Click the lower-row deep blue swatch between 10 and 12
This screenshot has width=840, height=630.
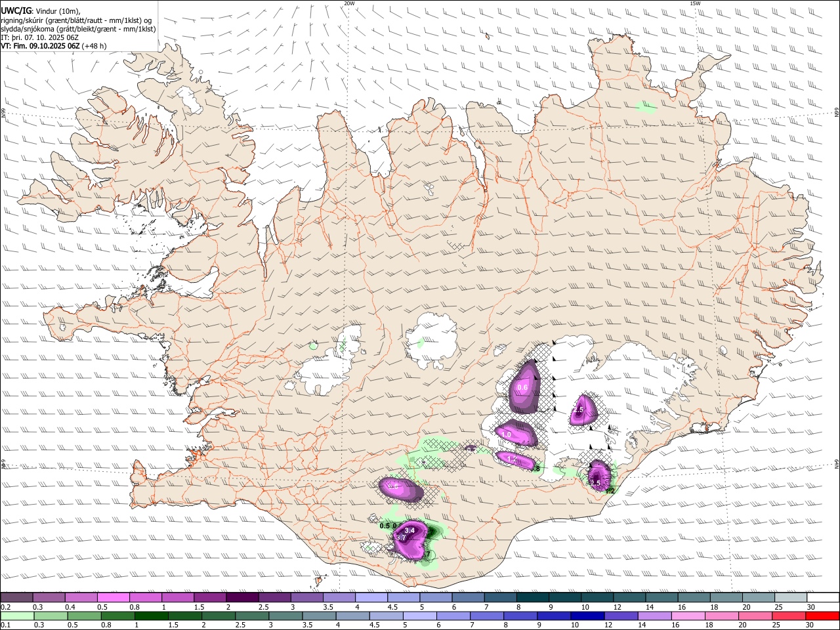(x=588, y=616)
